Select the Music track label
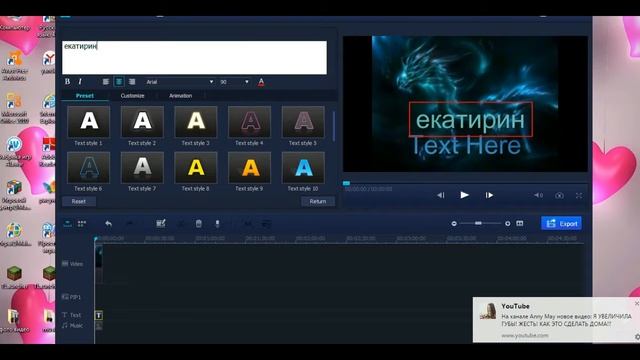Image resolution: width=640 pixels, height=360 pixels. pyautogui.click(x=72, y=325)
